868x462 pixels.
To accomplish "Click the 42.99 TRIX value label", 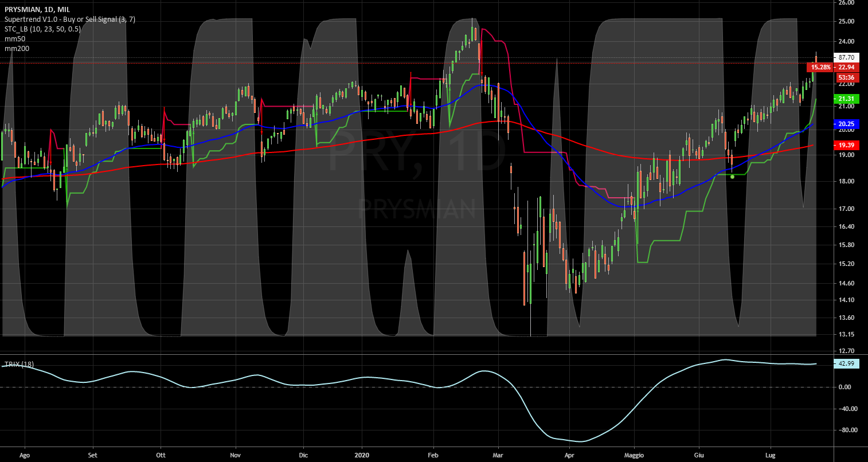I will 846,363.
